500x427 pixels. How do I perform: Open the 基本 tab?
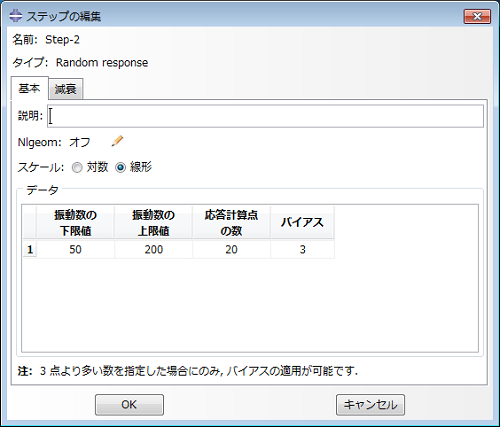pyautogui.click(x=29, y=88)
